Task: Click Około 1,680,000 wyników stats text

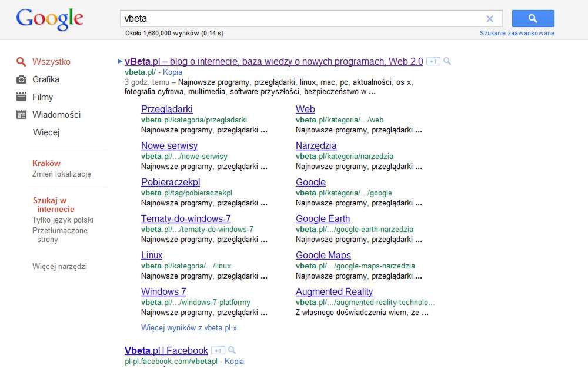Action: [x=175, y=33]
